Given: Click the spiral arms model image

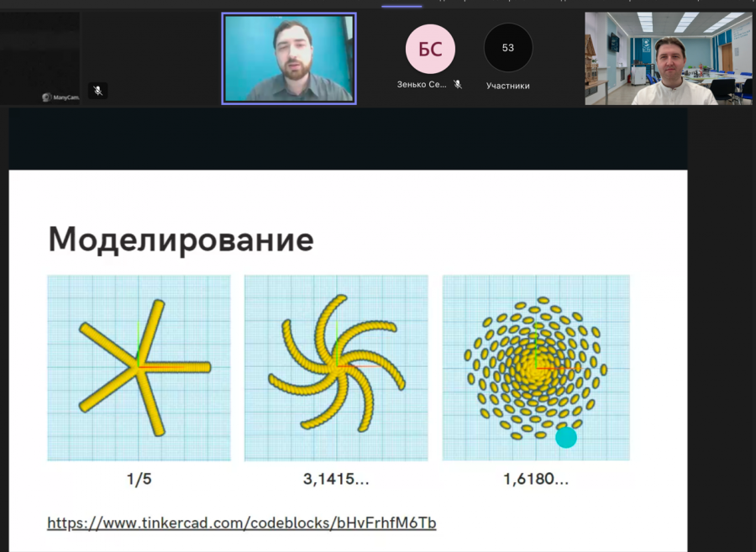Looking at the screenshot, I should pos(336,368).
